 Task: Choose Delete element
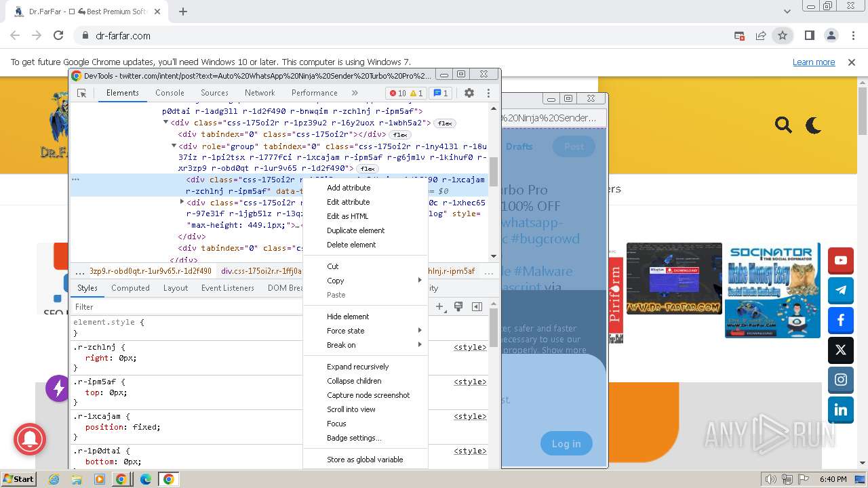pyautogui.click(x=366, y=245)
